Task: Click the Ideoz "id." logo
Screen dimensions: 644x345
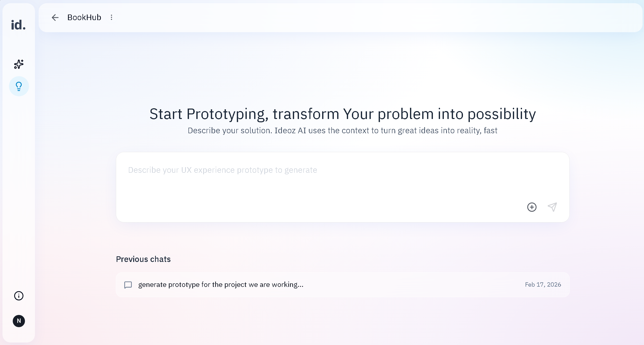Action: coord(18,25)
